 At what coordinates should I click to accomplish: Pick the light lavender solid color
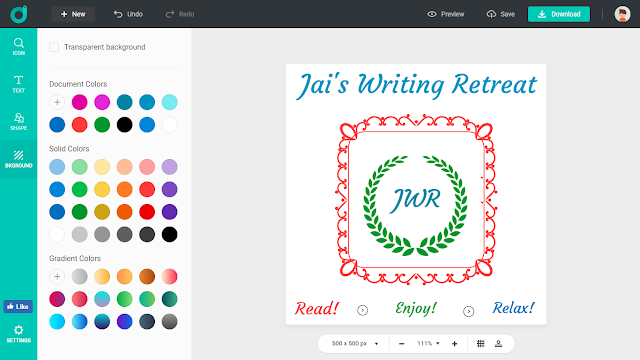pyautogui.click(x=169, y=167)
